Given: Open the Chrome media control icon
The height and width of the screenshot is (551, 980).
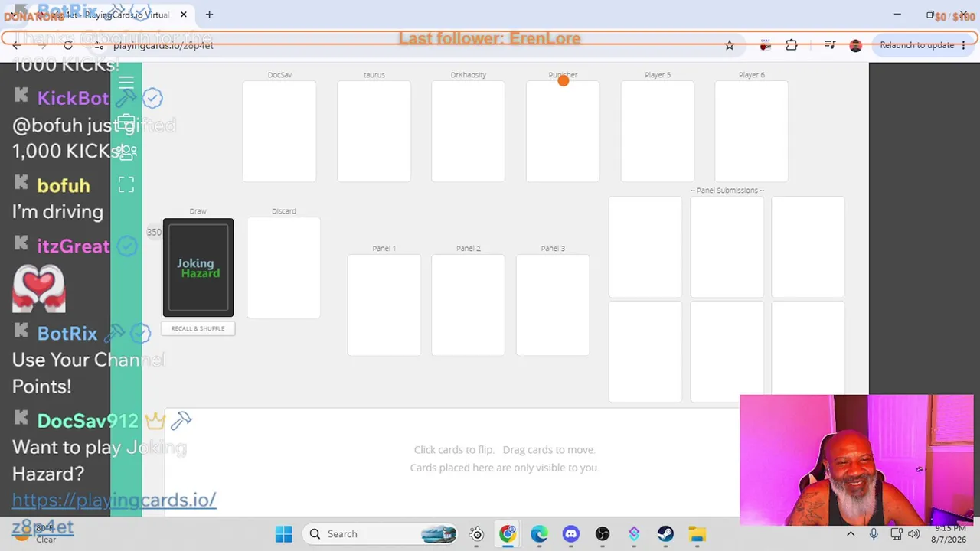Looking at the screenshot, I should coord(830,45).
